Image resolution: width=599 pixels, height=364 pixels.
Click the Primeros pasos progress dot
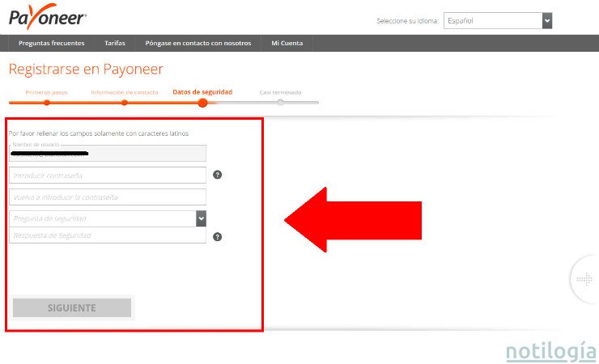[47, 103]
